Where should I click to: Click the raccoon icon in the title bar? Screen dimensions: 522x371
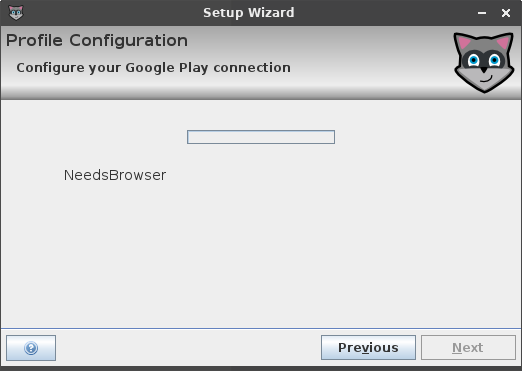(16, 13)
